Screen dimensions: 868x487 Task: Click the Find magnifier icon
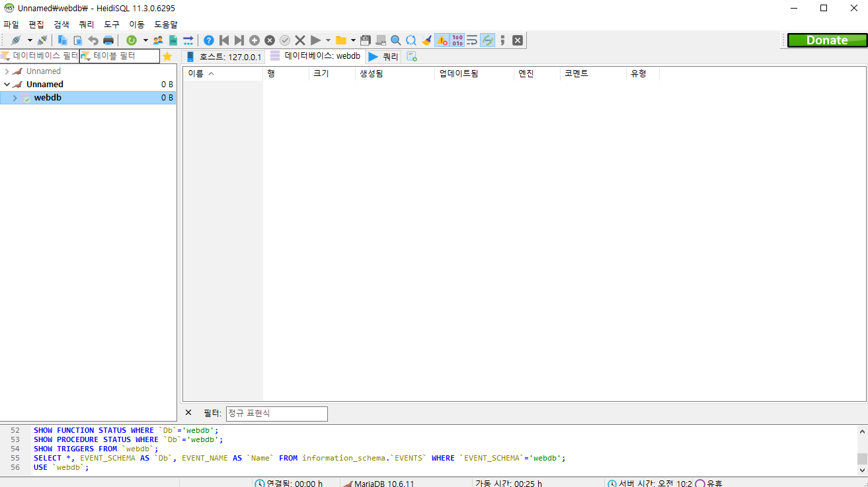(396, 40)
